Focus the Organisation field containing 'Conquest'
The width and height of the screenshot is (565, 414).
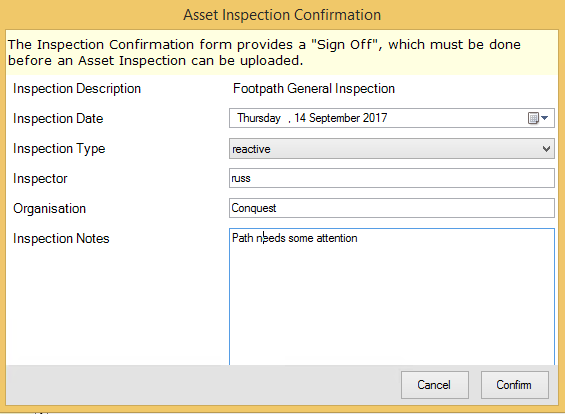(392, 208)
